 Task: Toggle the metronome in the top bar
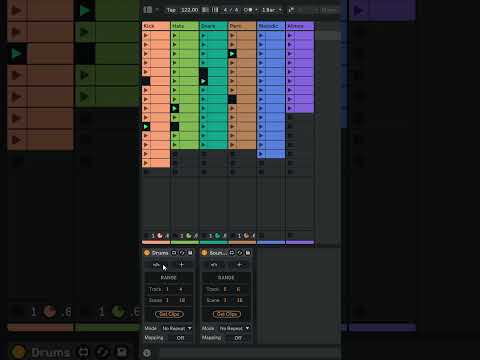click(247, 10)
